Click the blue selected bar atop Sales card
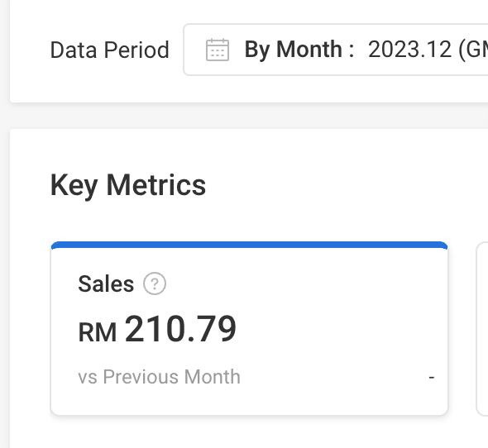Image resolution: width=488 pixels, height=448 pixels. (249, 245)
